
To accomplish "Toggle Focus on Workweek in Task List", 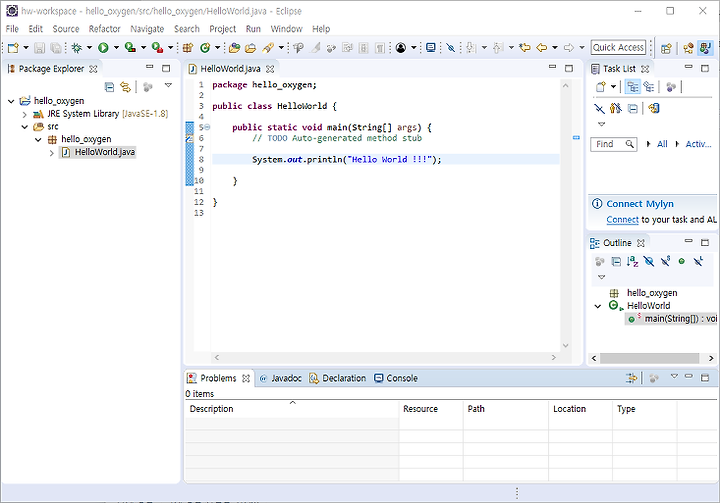I will coord(670,87).
